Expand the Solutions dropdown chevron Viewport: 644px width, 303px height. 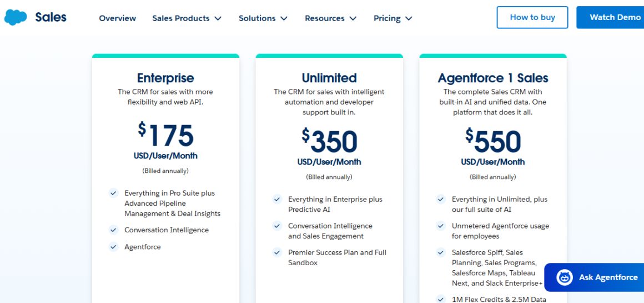point(283,18)
